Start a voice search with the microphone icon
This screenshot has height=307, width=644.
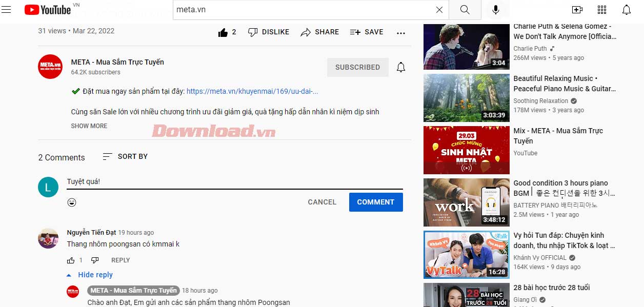point(495,9)
